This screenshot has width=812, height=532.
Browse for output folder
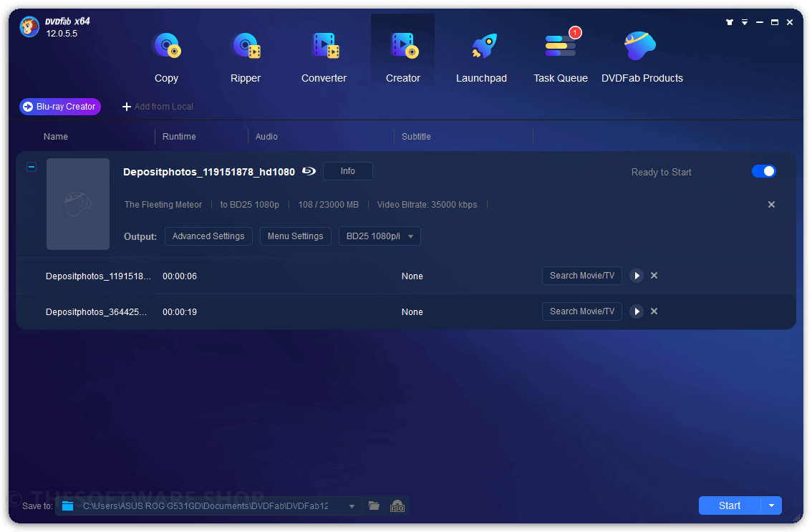click(x=374, y=506)
